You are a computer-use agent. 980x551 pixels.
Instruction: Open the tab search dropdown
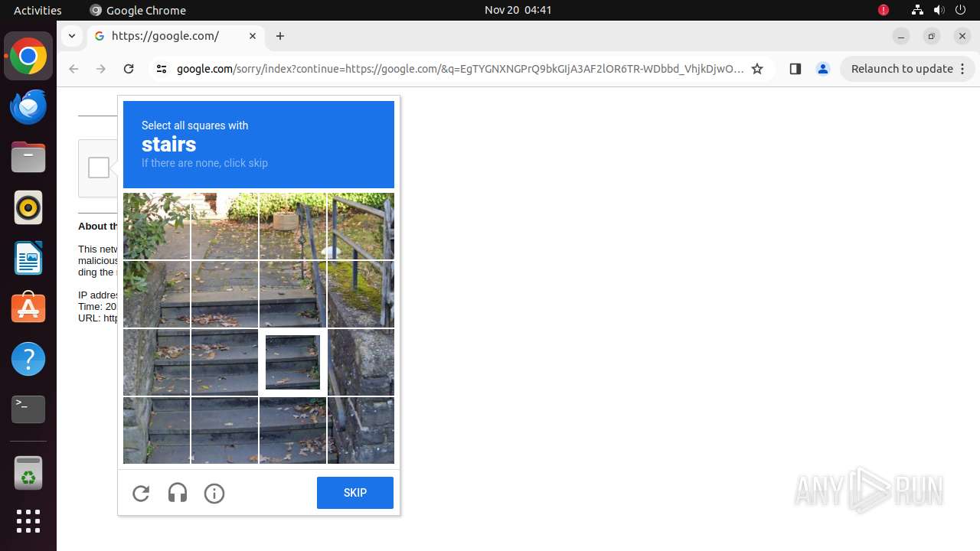coord(71,36)
